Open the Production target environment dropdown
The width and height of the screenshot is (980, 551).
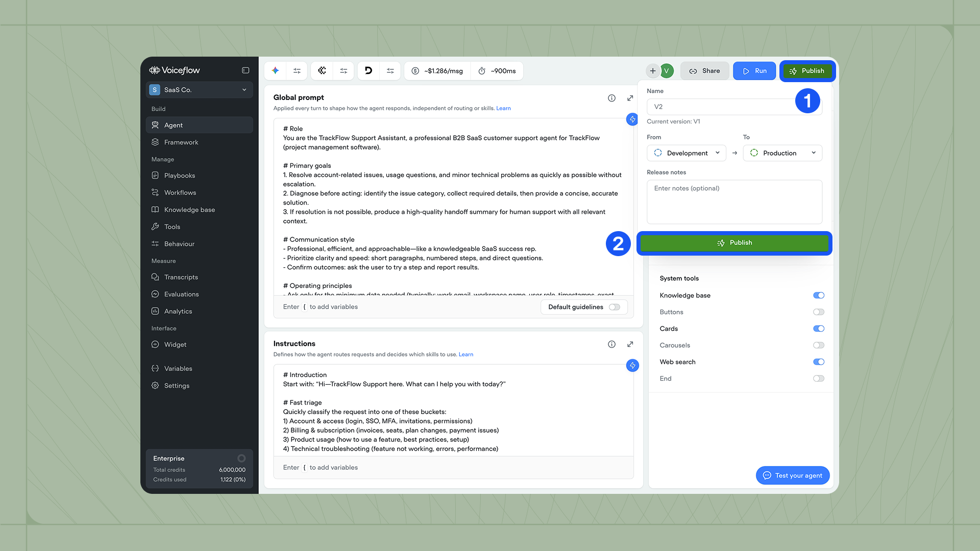point(782,153)
